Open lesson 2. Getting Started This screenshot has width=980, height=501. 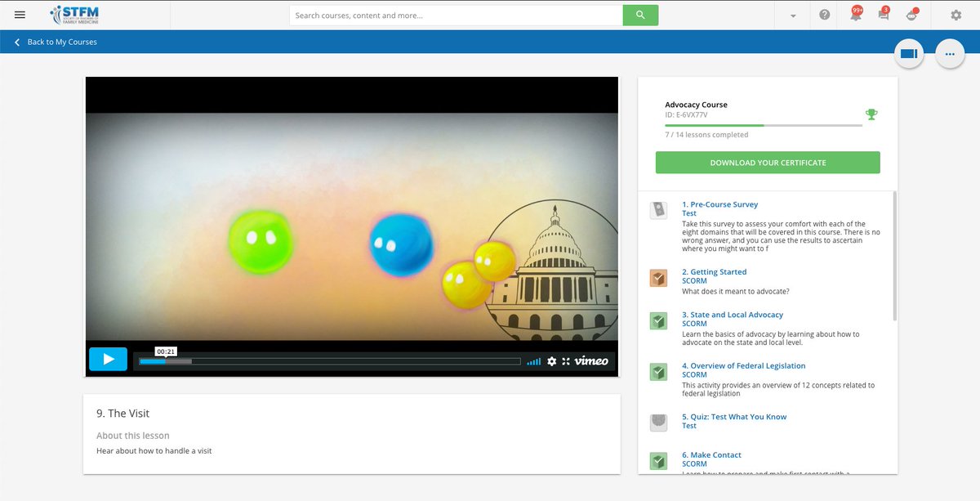click(714, 272)
